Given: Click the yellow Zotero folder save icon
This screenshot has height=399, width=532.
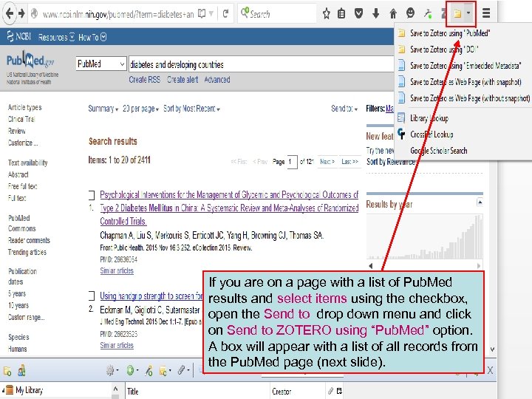Looking at the screenshot, I should (x=457, y=13).
